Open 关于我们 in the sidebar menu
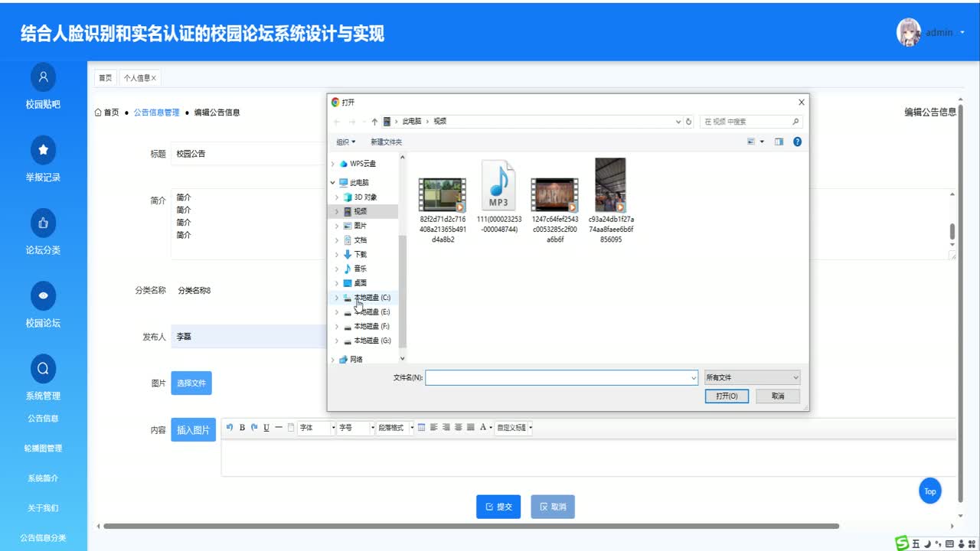The width and height of the screenshot is (980, 551). pos(43,508)
